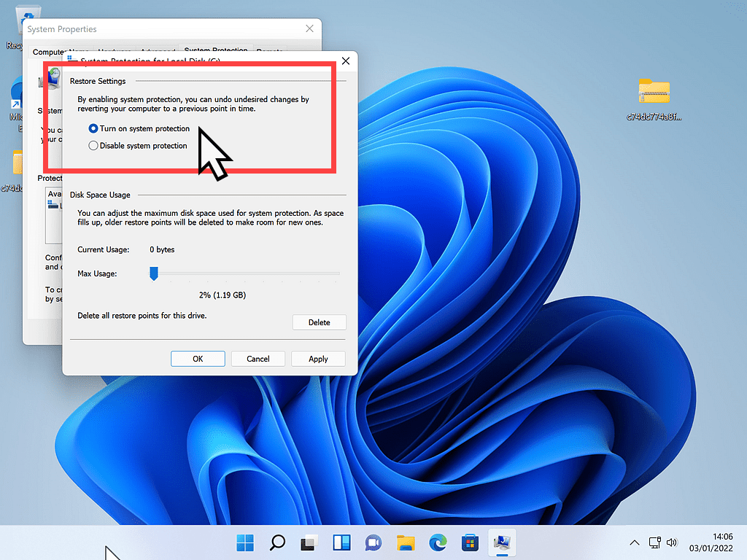Viewport: 747px width, 560px height.
Task: Click System Properties taskbar icon
Action: pyautogui.click(x=502, y=542)
